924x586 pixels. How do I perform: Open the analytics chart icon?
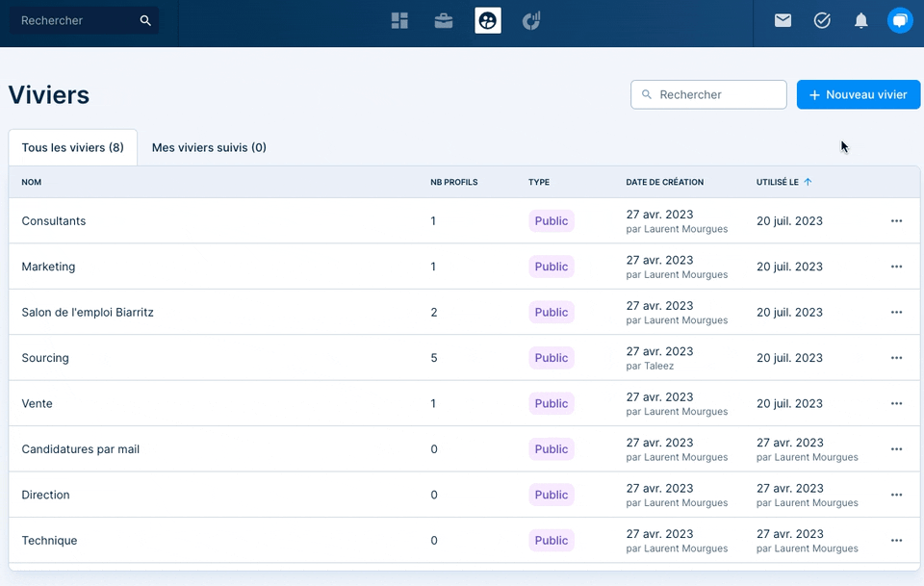531,20
